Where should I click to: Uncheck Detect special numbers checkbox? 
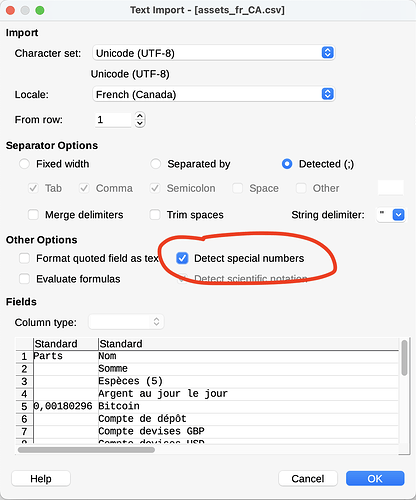(x=182, y=258)
